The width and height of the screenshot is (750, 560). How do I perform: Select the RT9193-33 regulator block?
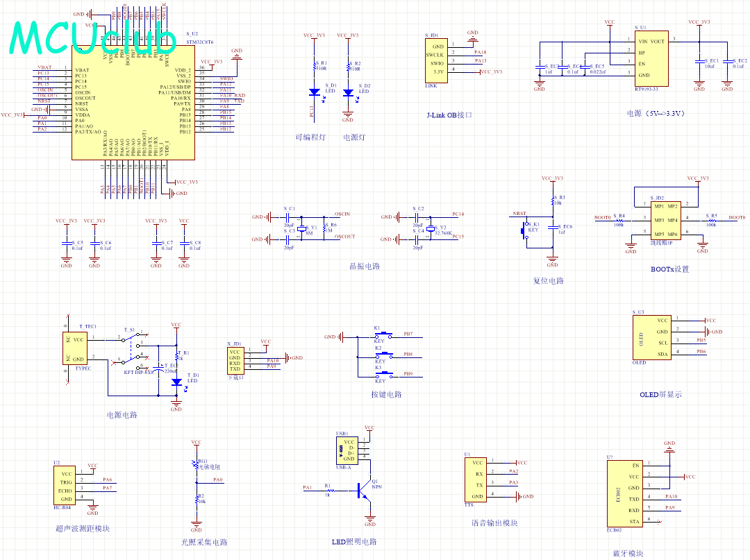click(x=651, y=58)
